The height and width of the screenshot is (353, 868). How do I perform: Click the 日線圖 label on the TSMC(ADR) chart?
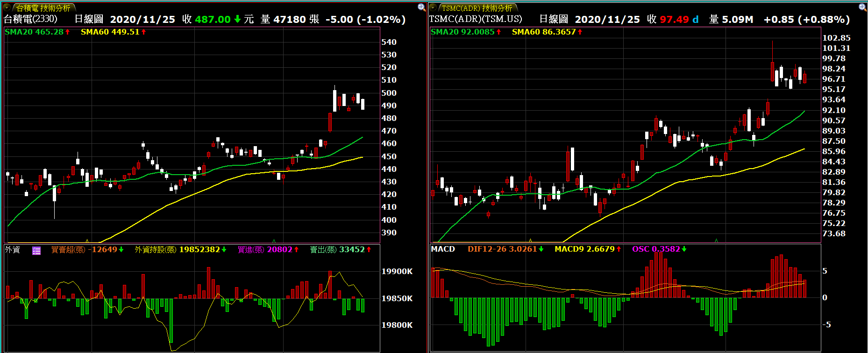(554, 19)
